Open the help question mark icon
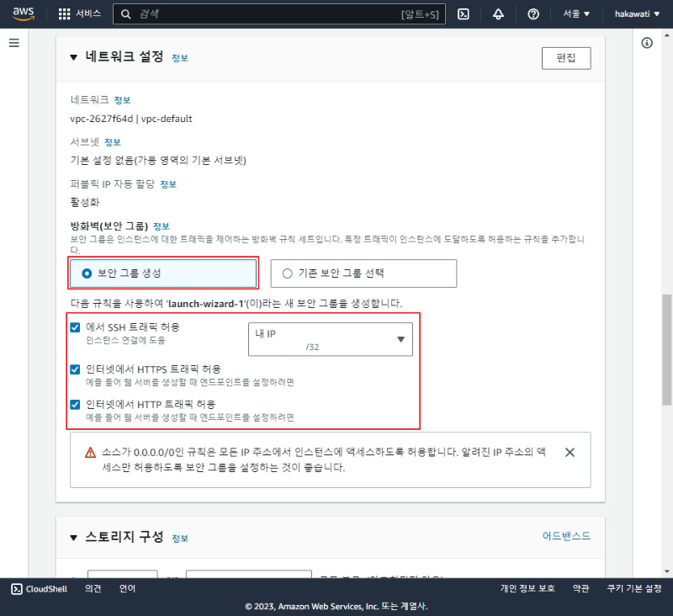The width and height of the screenshot is (673, 616). (x=534, y=13)
